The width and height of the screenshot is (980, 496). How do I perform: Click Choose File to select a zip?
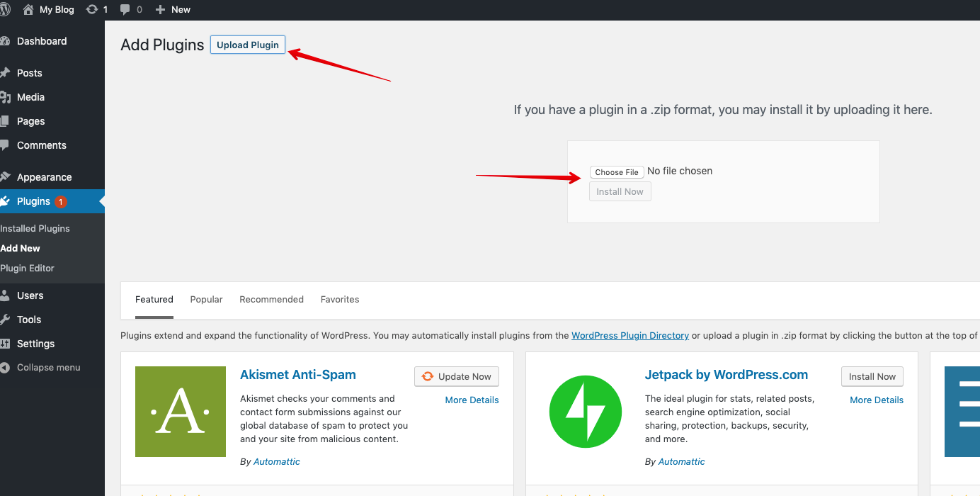[617, 172]
